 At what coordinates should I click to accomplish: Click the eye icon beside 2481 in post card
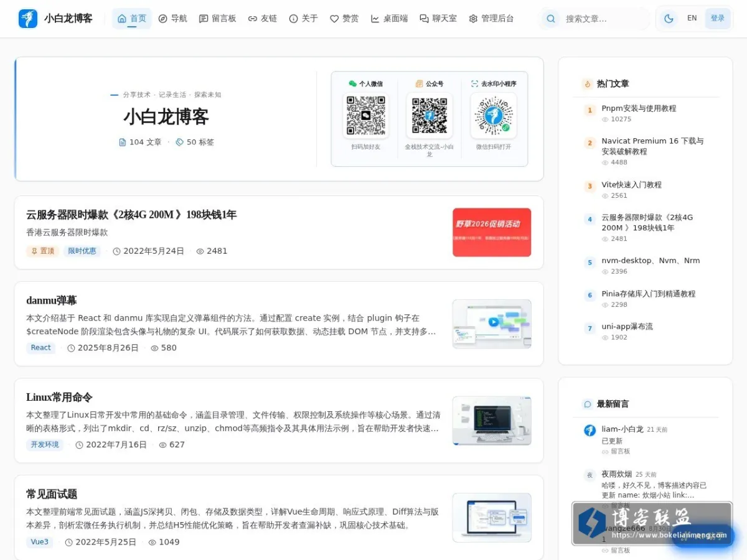tap(200, 251)
